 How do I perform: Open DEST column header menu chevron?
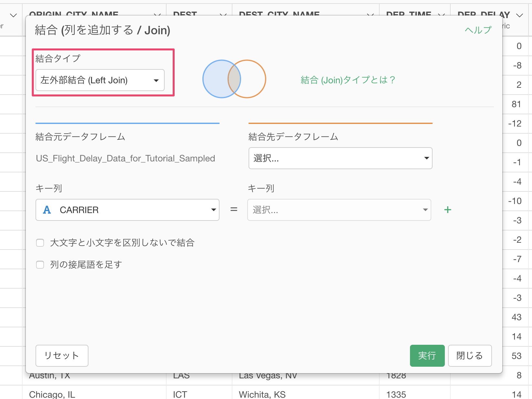(x=223, y=15)
